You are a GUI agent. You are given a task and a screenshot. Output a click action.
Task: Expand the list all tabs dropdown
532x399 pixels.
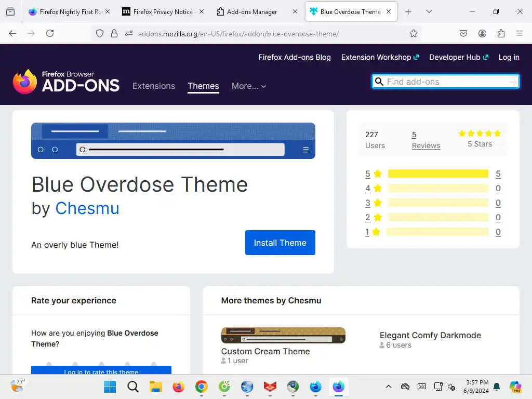click(x=429, y=12)
